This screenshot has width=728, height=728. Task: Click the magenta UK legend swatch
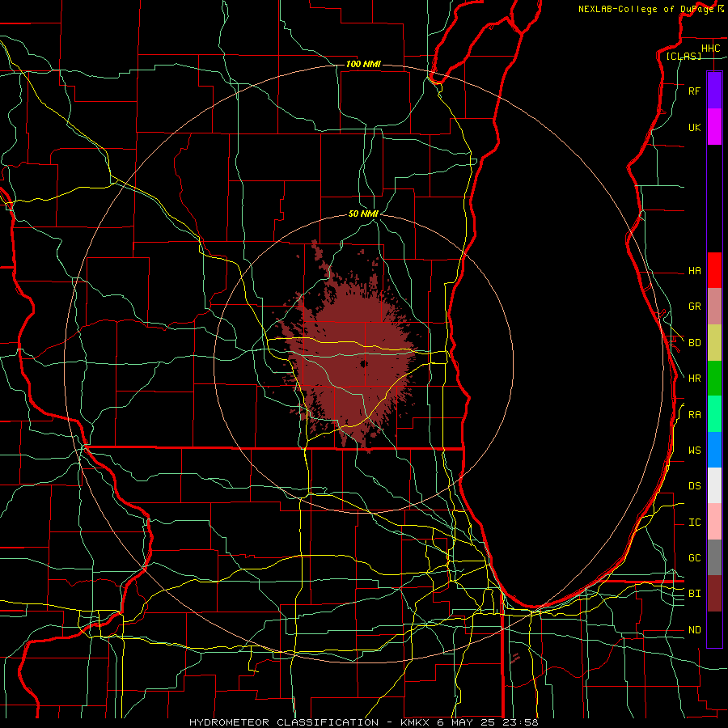714,127
